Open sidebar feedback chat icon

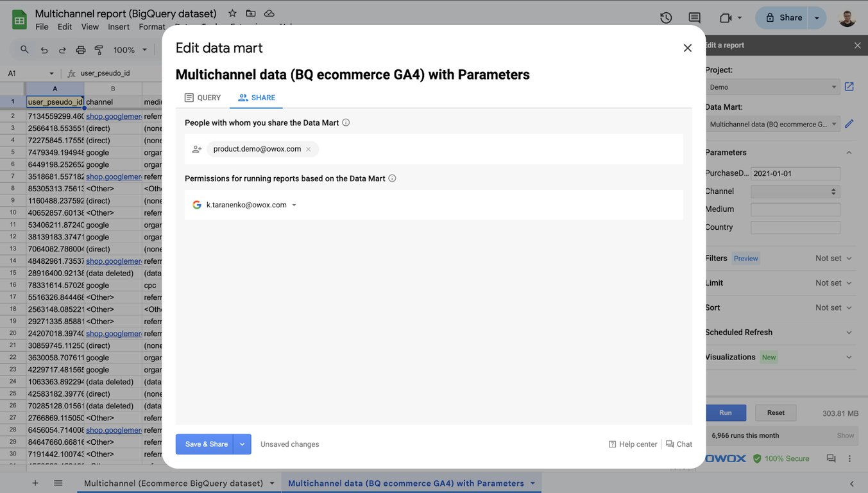[x=831, y=458]
